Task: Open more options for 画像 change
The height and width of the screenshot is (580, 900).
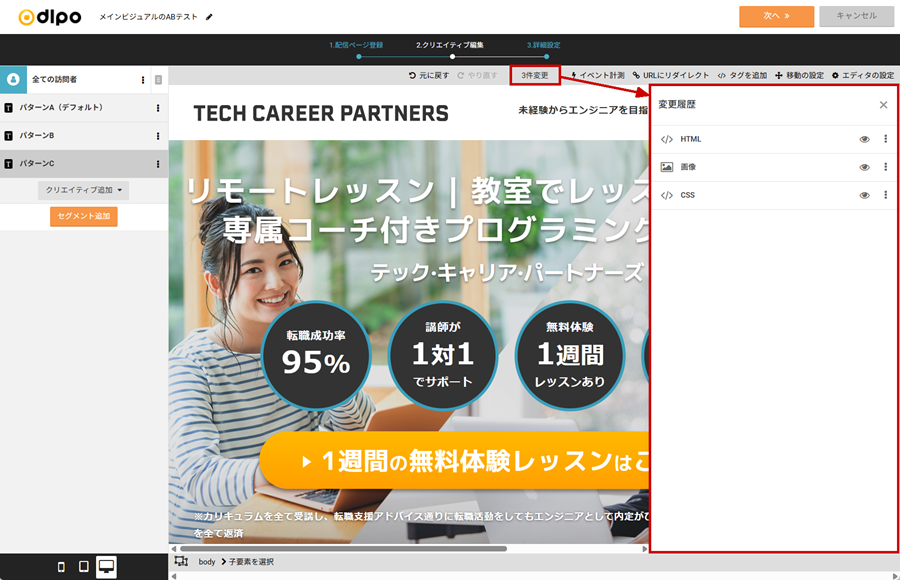Action: [x=886, y=167]
